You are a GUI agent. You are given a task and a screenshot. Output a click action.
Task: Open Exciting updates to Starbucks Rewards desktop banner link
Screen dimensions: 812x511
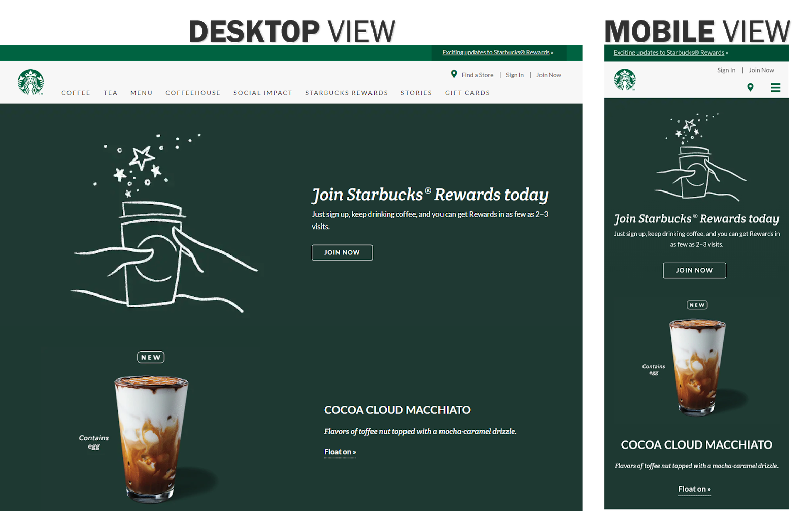point(497,52)
